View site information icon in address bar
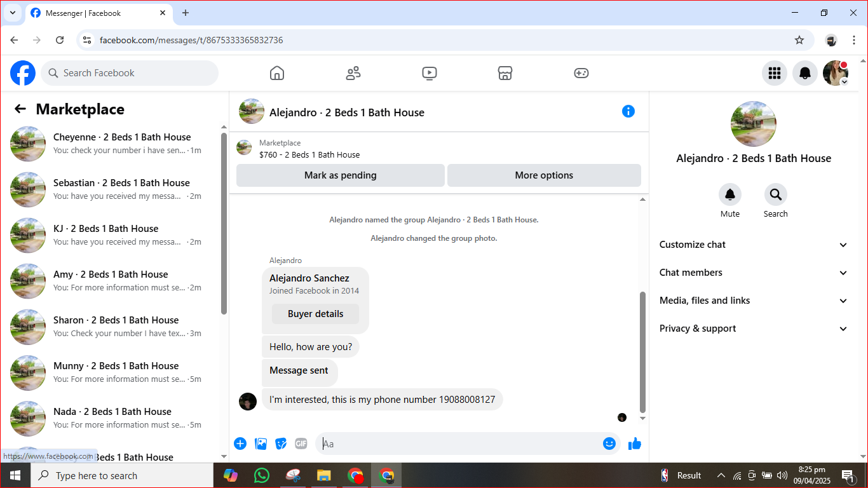The width and height of the screenshot is (868, 488). pos(88,40)
